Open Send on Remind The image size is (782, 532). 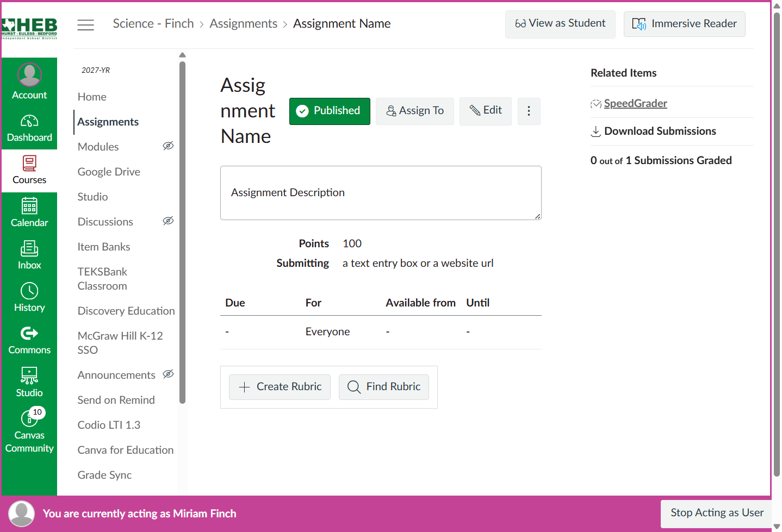click(x=116, y=400)
